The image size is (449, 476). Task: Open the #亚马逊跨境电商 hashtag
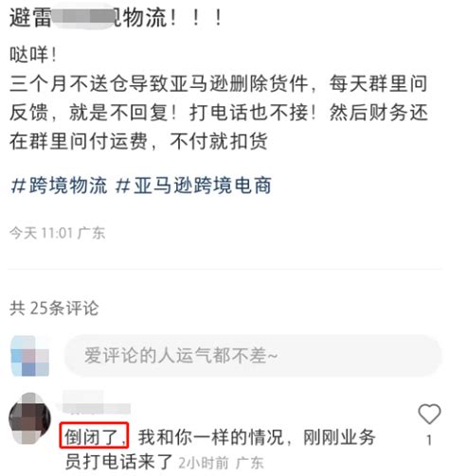click(x=193, y=185)
